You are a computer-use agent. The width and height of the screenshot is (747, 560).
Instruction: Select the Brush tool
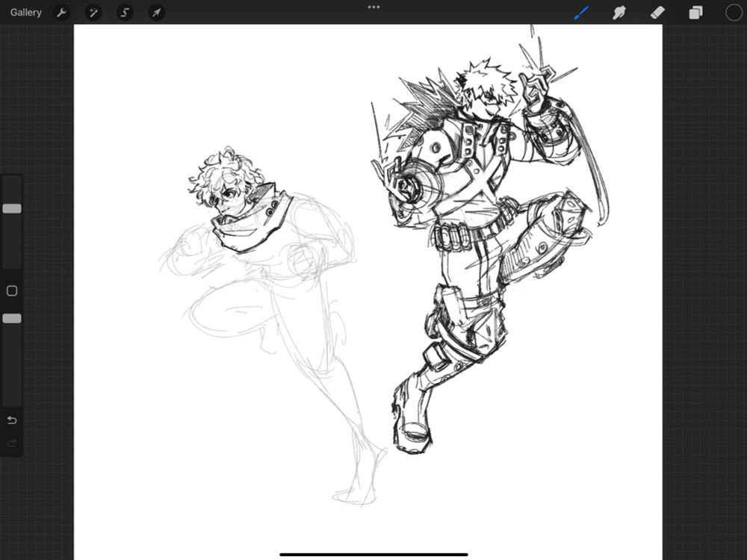pyautogui.click(x=581, y=13)
